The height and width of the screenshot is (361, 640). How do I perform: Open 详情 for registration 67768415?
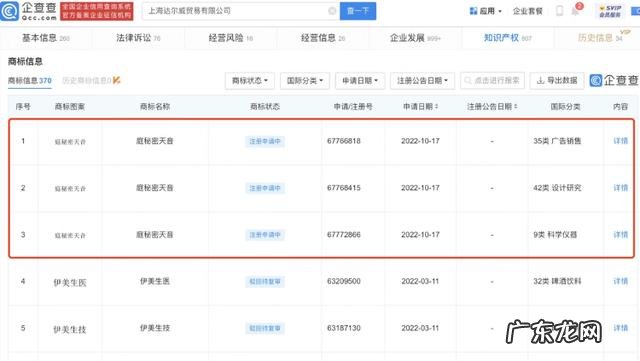620,188
